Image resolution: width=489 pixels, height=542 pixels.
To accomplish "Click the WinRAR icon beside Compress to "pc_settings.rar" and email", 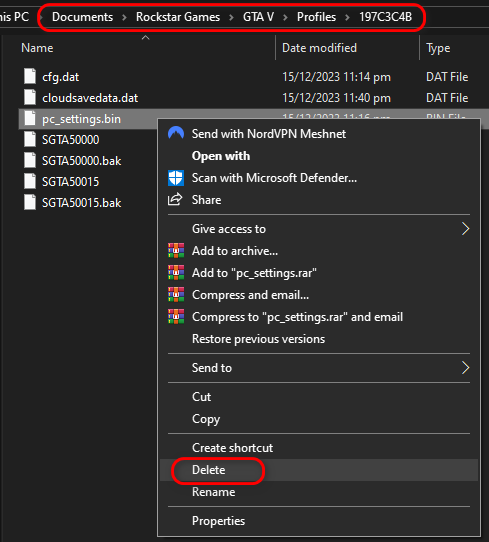I will tap(176, 317).
